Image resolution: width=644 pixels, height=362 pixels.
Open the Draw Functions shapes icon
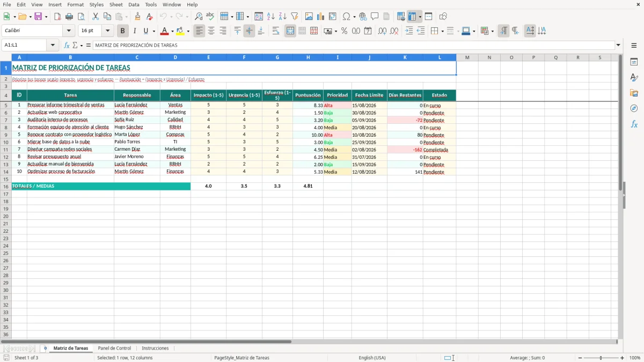(443, 17)
